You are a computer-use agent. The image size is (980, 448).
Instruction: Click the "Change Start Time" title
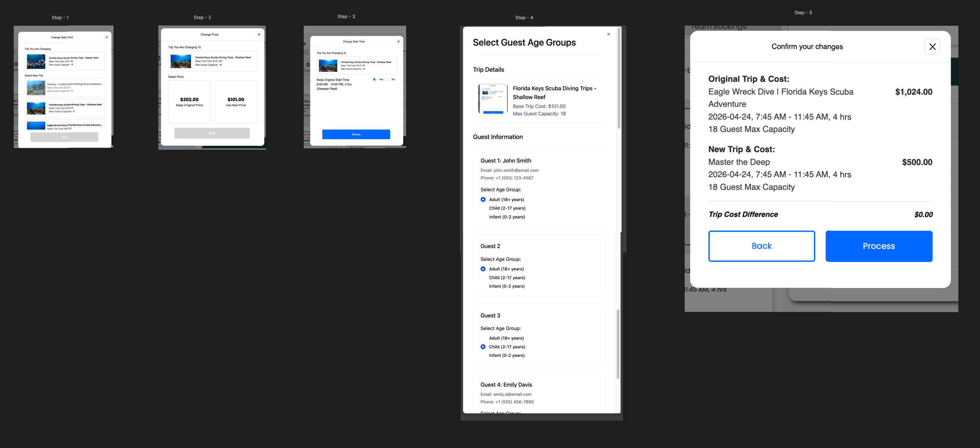(x=354, y=41)
